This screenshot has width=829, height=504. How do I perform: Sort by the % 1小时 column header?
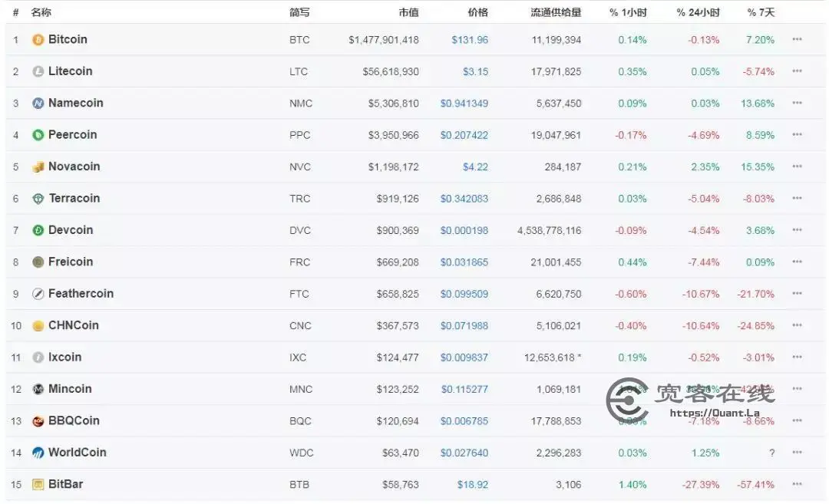pos(628,12)
